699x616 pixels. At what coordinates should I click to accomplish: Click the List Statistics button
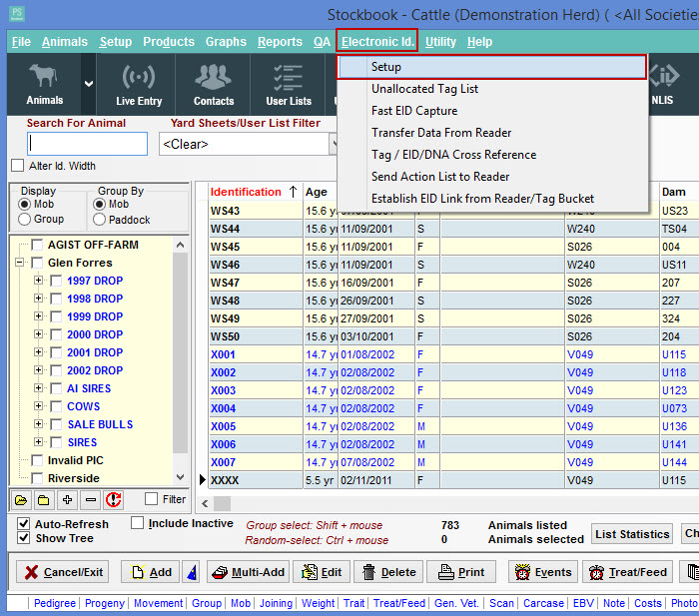pos(631,534)
